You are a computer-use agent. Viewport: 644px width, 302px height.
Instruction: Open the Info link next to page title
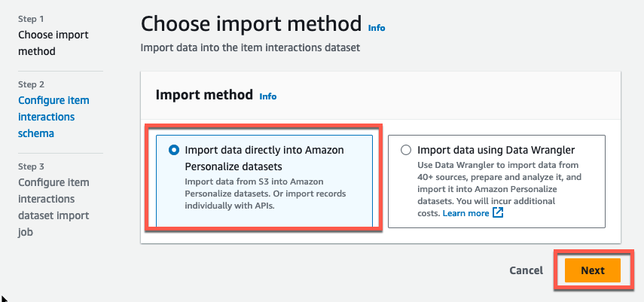(x=377, y=28)
